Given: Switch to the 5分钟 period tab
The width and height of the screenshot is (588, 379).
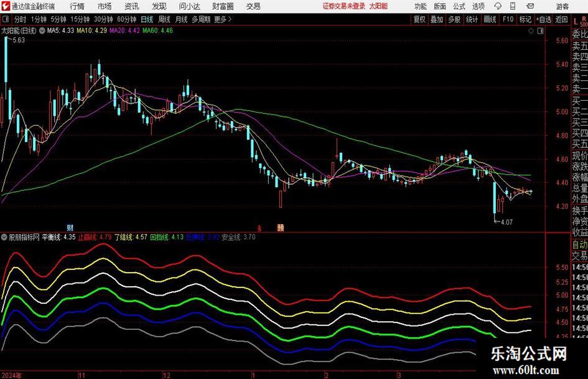Looking at the screenshot, I should click(58, 19).
